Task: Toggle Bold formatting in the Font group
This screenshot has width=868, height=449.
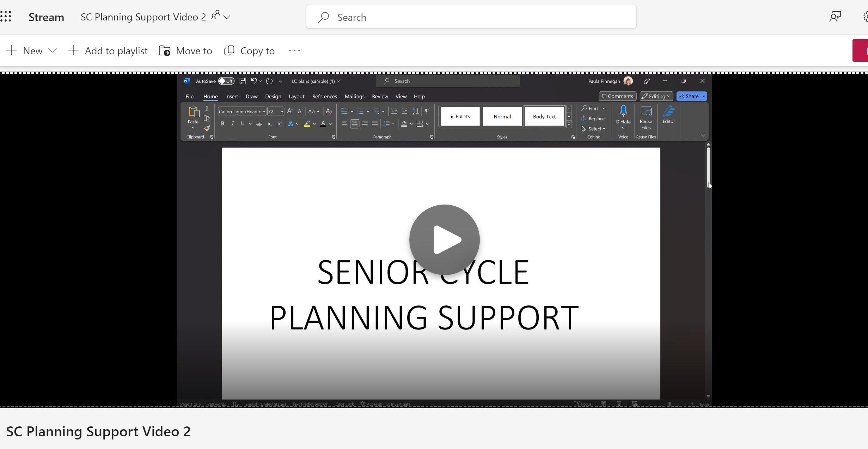Action: point(222,123)
